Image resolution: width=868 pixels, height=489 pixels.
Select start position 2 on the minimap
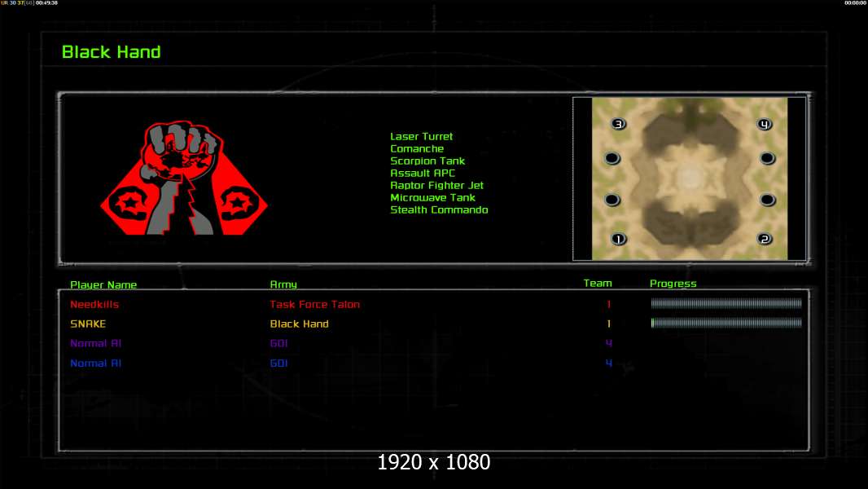tap(765, 240)
